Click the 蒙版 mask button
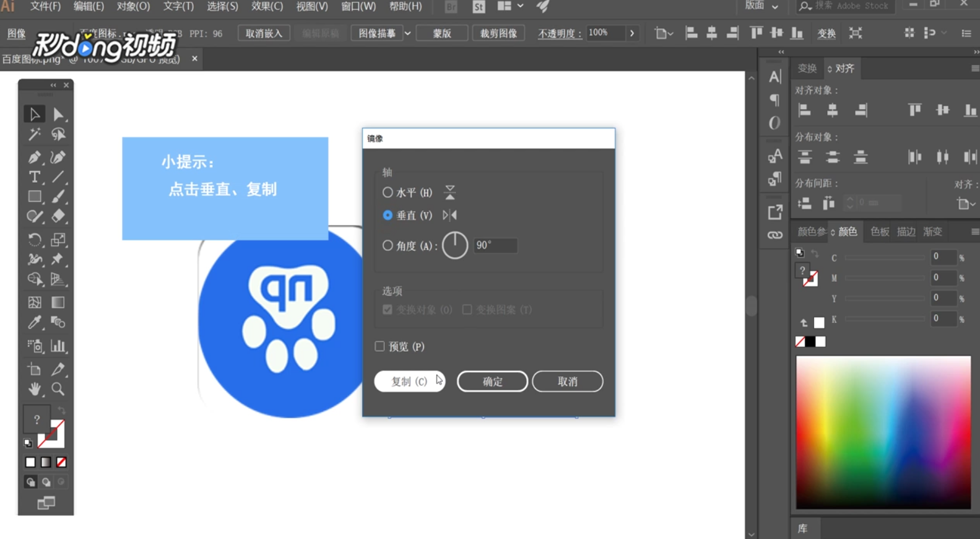The image size is (980, 539). 442,33
